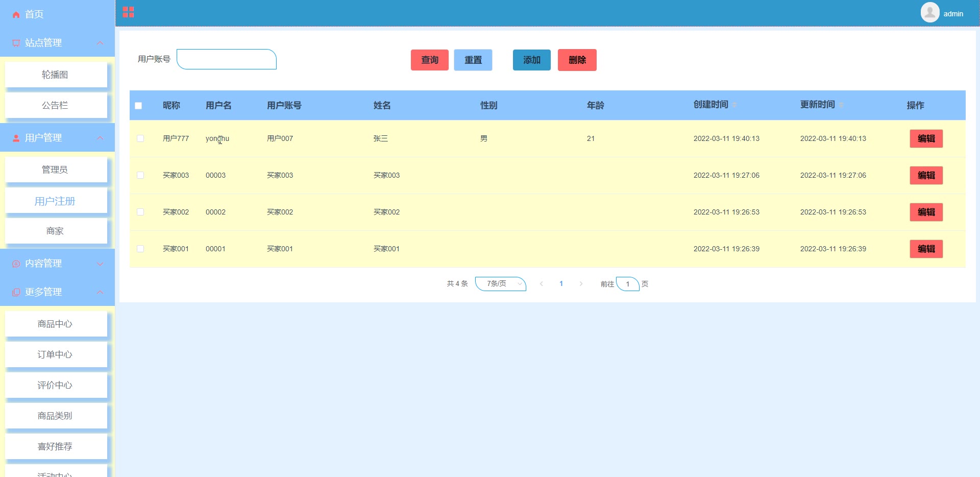The image size is (980, 477).
Task: Click the age cell 21
Action: pyautogui.click(x=591, y=138)
